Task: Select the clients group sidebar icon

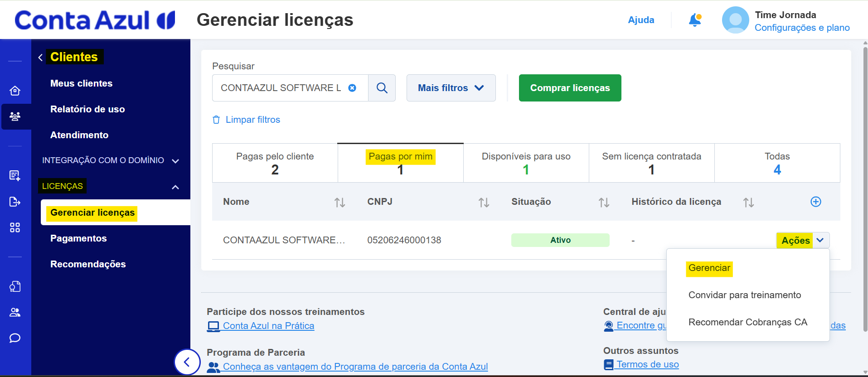Action: pos(15,116)
